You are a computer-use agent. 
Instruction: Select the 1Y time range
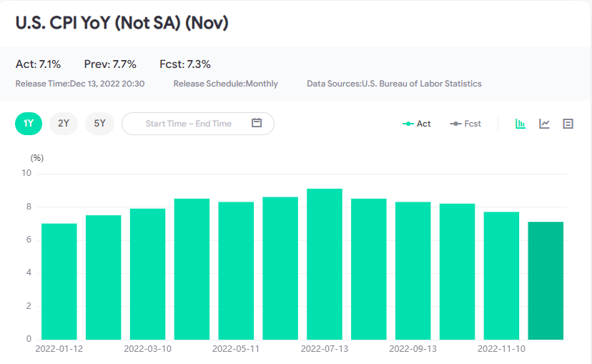(29, 123)
